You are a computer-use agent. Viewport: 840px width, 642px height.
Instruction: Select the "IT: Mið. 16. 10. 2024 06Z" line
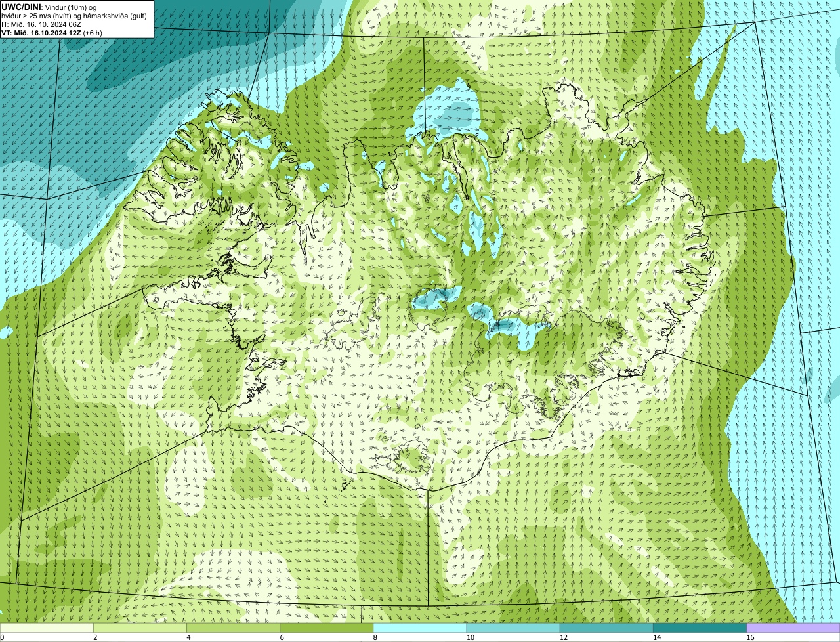pos(41,24)
